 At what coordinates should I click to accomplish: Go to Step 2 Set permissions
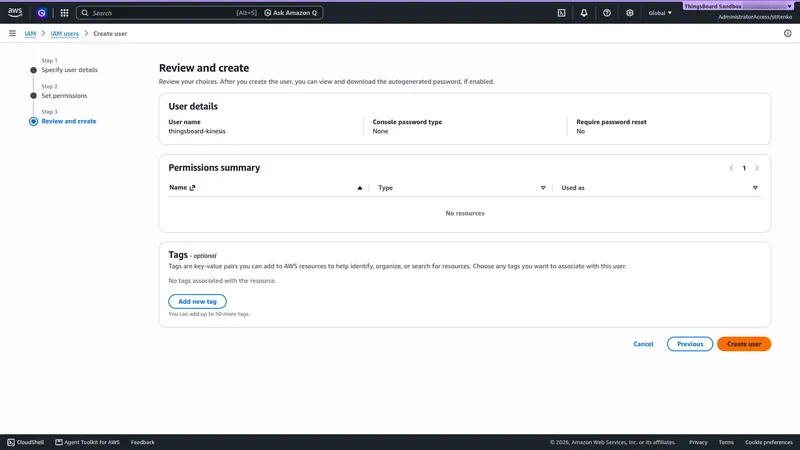[x=64, y=95]
